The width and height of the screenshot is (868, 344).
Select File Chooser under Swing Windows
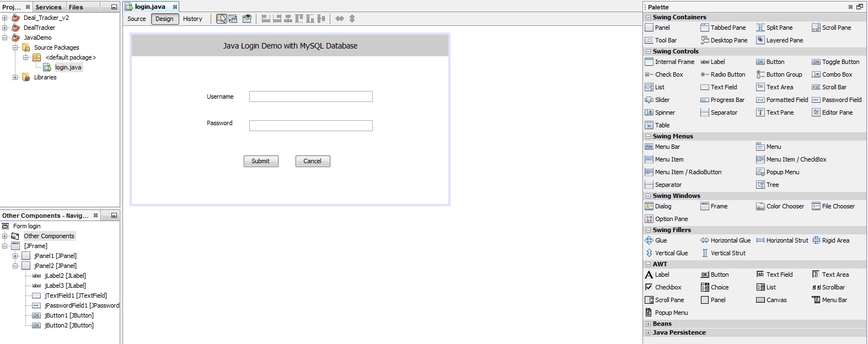click(x=833, y=206)
